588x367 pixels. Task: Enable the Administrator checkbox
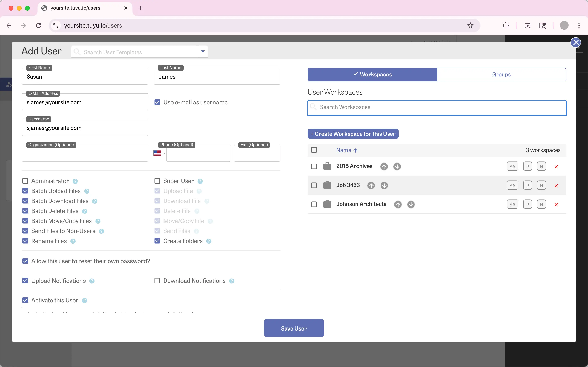click(25, 181)
